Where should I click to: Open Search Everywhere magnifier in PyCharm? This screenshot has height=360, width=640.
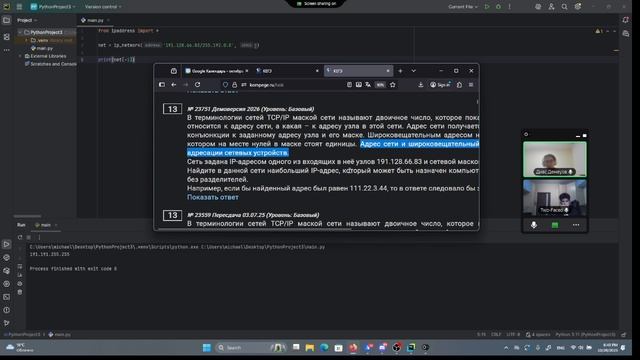click(x=564, y=7)
